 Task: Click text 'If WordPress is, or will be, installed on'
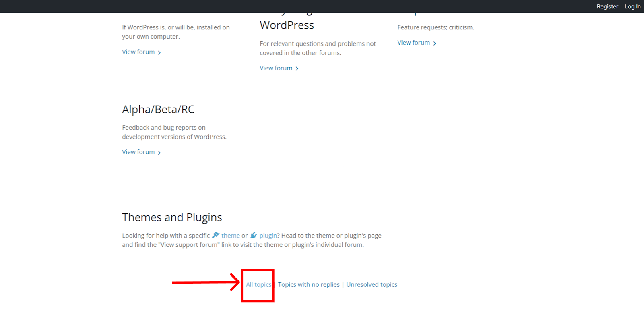pyautogui.click(x=176, y=27)
